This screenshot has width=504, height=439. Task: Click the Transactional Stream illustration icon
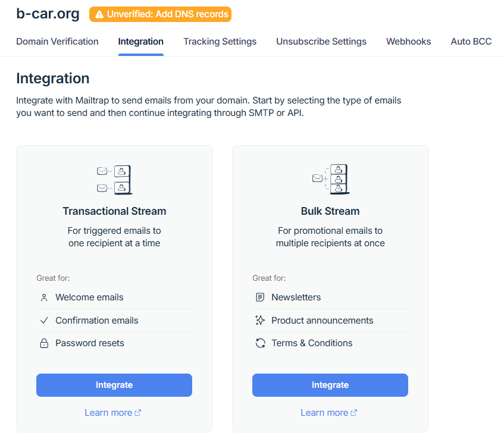pos(114,180)
